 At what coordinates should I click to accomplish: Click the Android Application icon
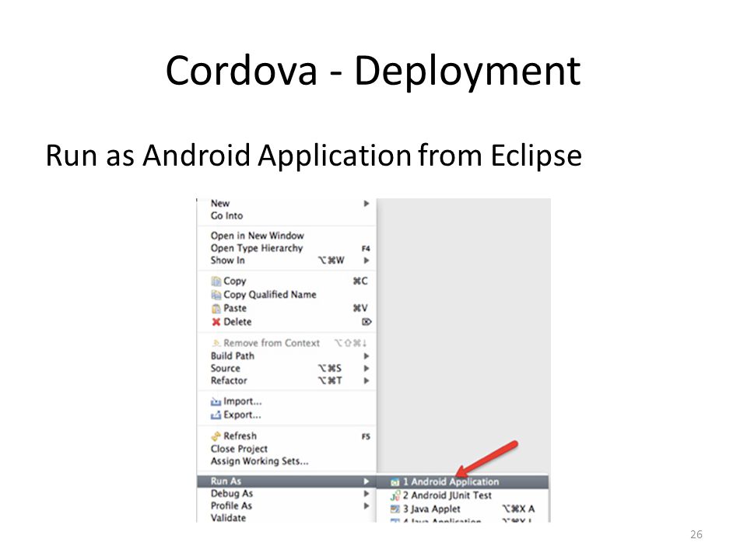point(395,482)
